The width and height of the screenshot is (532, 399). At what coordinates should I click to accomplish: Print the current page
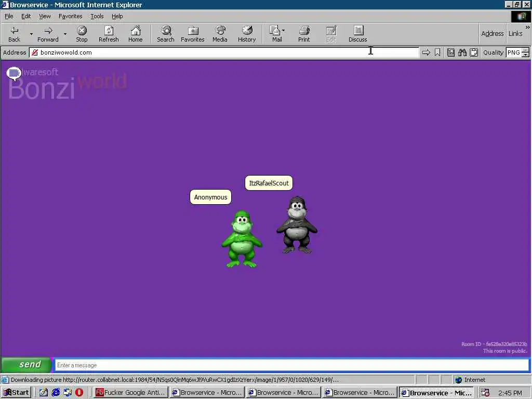coord(304,34)
